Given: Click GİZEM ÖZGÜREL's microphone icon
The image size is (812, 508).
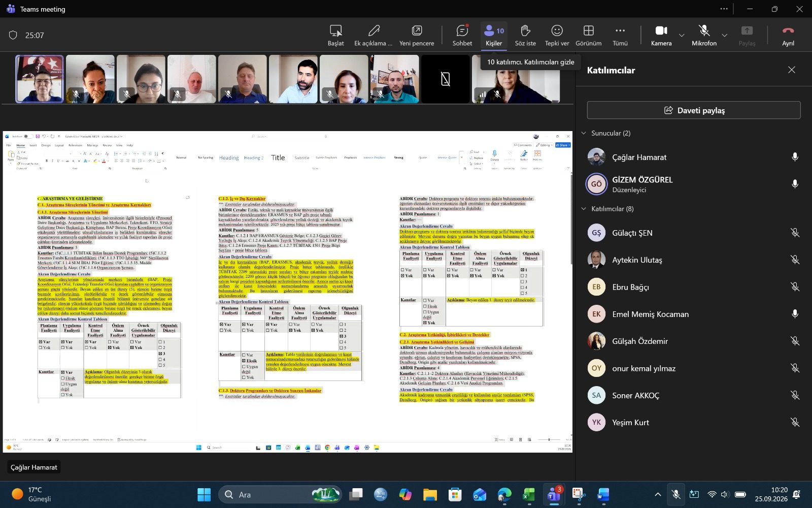Looking at the screenshot, I should coord(795,184).
